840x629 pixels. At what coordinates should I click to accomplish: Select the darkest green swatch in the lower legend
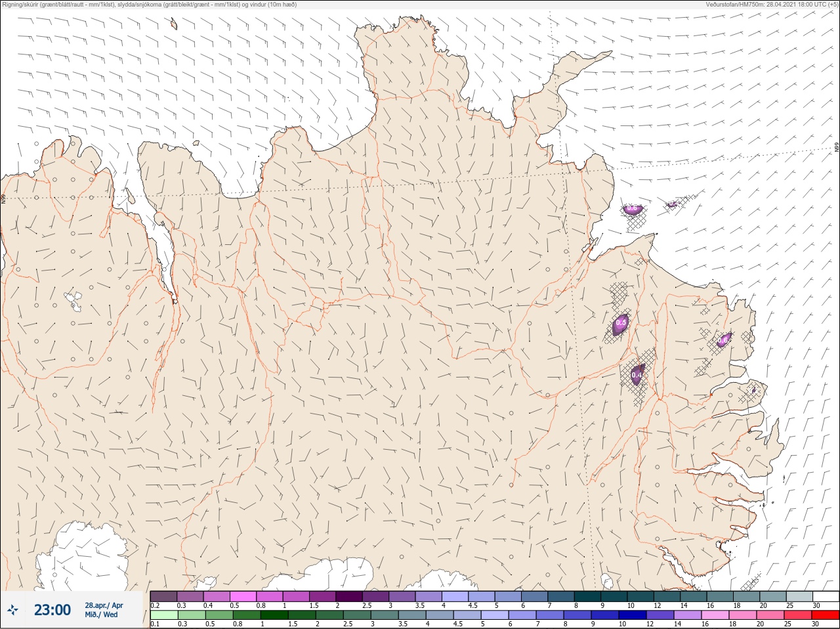[x=274, y=615]
